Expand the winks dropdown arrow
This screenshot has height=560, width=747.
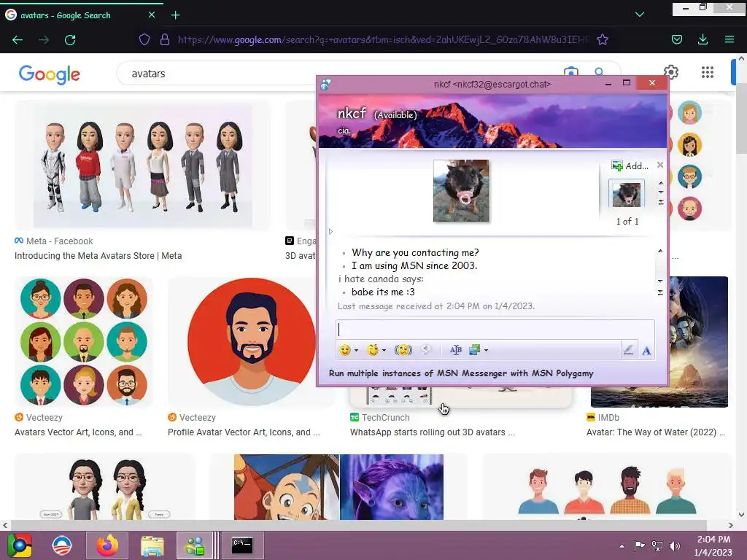384,351
